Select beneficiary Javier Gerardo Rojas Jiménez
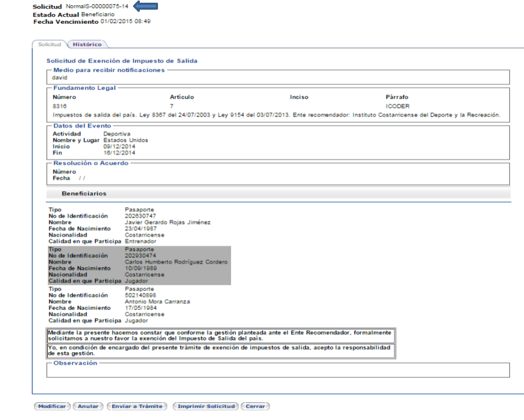The width and height of the screenshot is (524, 420). 168,222
